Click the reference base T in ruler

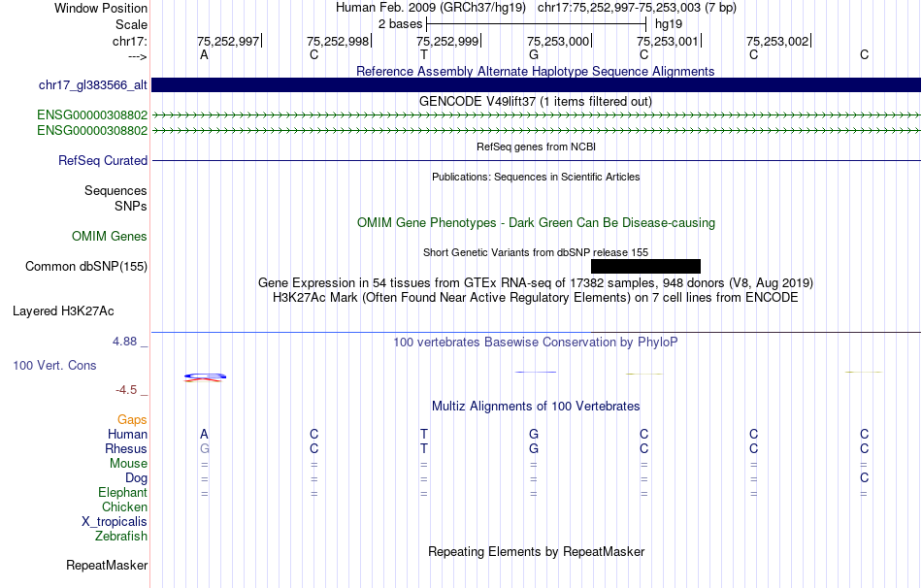424,54
